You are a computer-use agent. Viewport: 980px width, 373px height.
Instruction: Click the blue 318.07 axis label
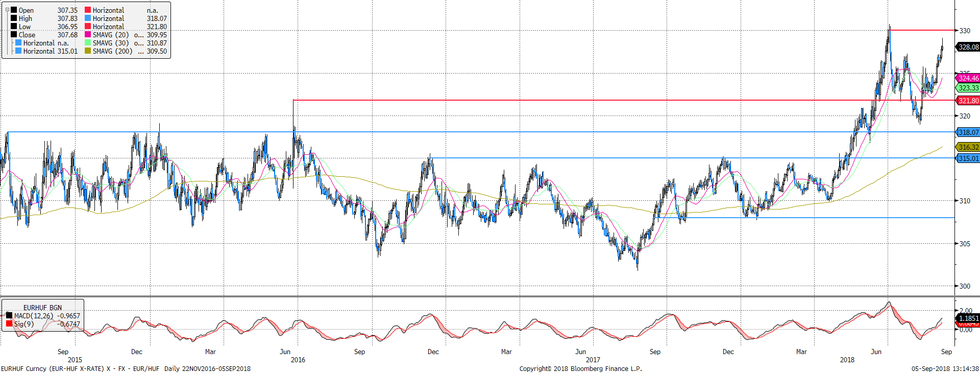coord(968,132)
